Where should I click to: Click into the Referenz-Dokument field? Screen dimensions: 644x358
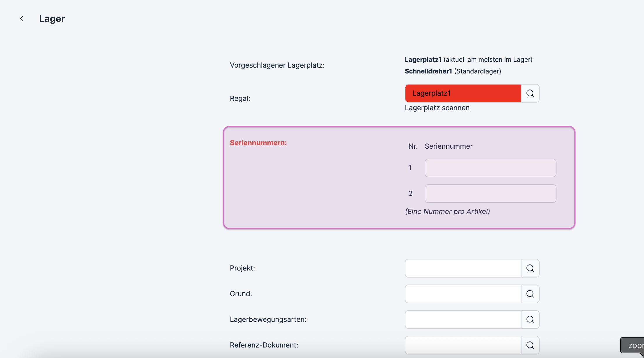point(463,345)
